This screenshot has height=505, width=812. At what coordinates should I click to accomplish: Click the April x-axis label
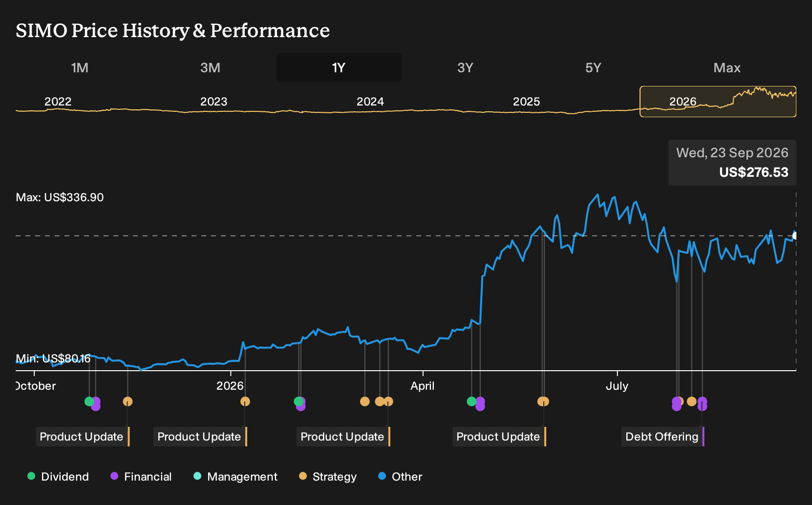[423, 386]
